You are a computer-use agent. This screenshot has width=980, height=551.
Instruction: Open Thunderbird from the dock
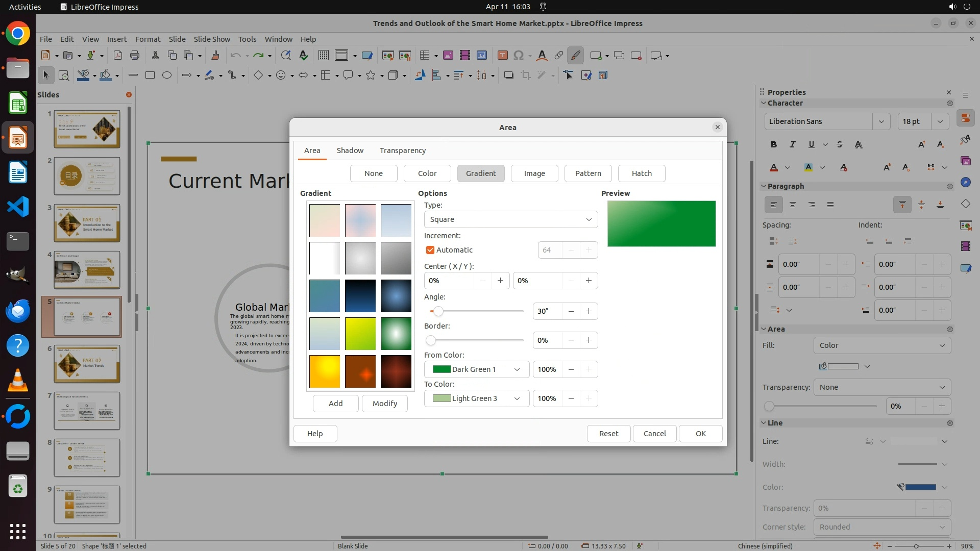(18, 311)
